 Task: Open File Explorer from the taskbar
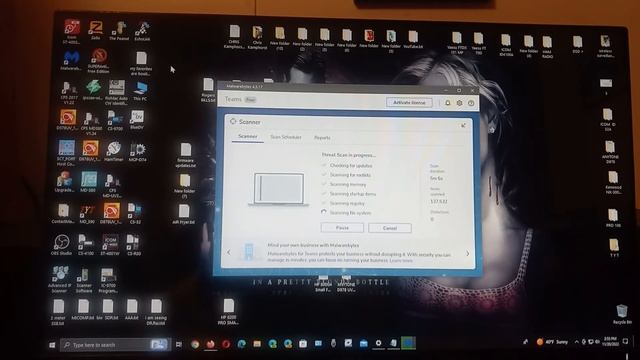(x=257, y=344)
